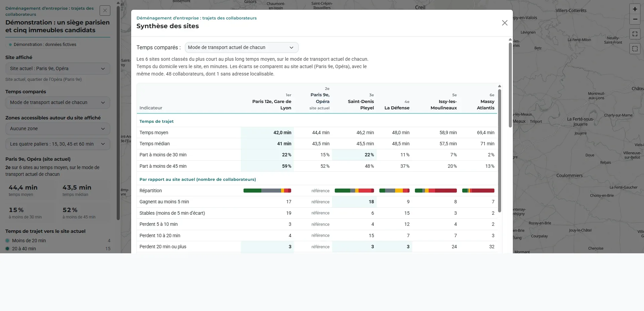Open the Temps comparés dropdown in the dialog

click(x=241, y=47)
